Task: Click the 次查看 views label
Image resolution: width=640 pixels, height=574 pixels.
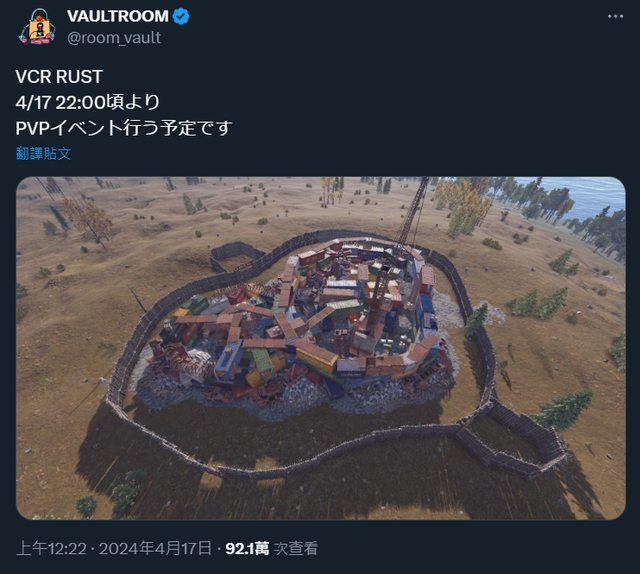Action: [x=295, y=548]
